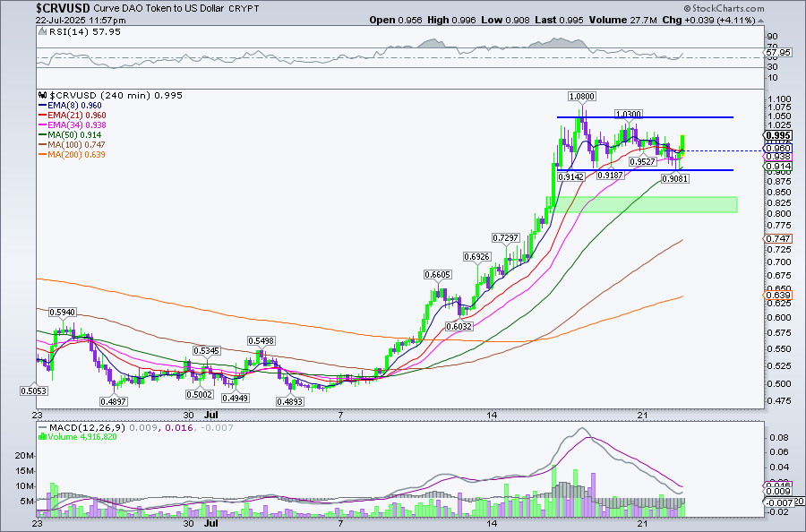Click the 0.5940 high price label
This screenshot has width=806, height=532.
[x=62, y=312]
